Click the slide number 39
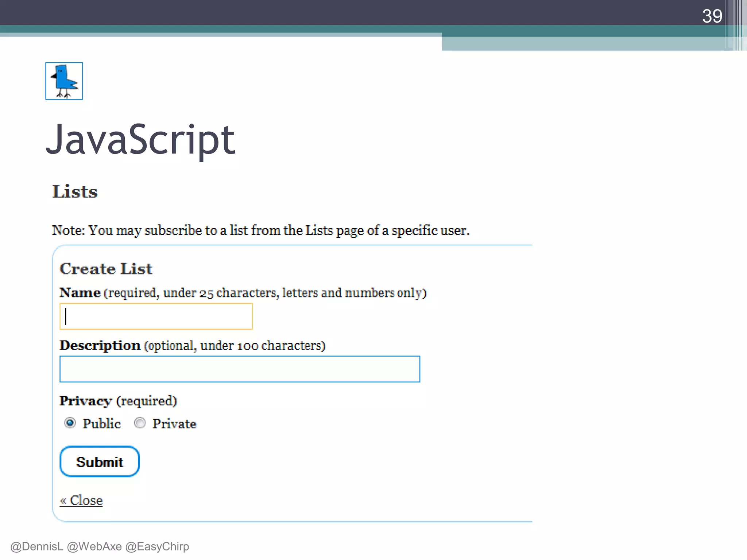This screenshot has height=560, width=747. click(x=712, y=16)
